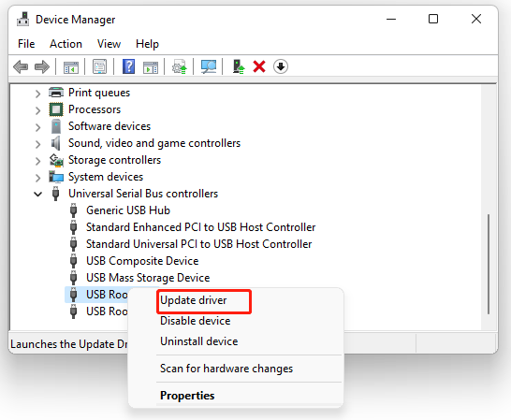Choose Uninstall device from context menu

[x=198, y=341]
